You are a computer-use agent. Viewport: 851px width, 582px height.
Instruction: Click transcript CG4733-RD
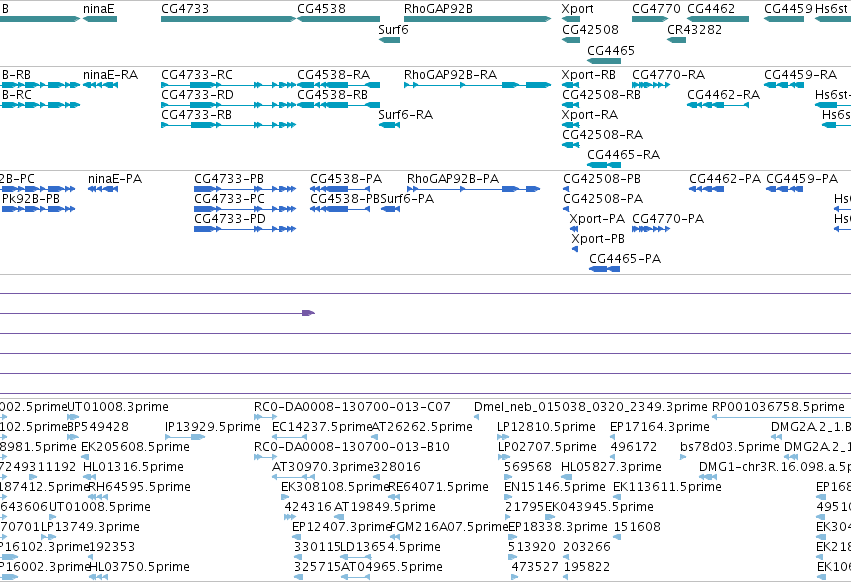(228, 105)
